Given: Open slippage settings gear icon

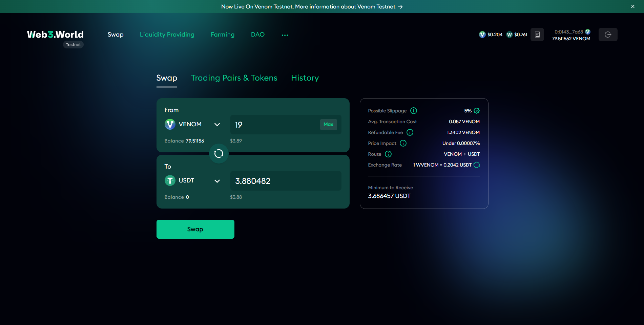Looking at the screenshot, I should pos(477,111).
